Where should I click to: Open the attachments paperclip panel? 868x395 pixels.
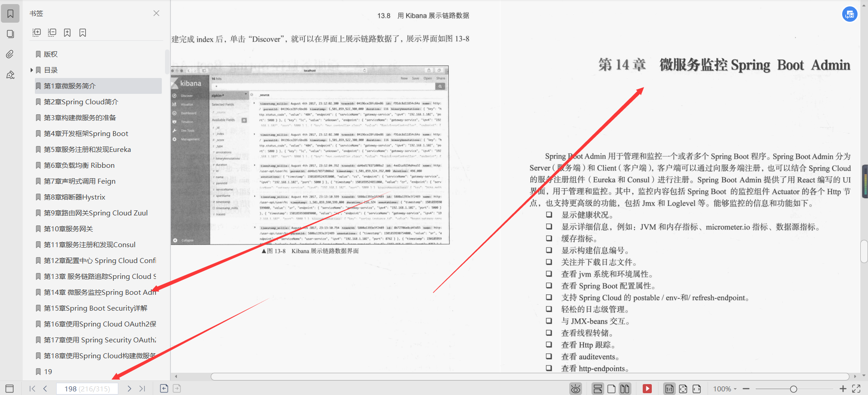click(10, 54)
